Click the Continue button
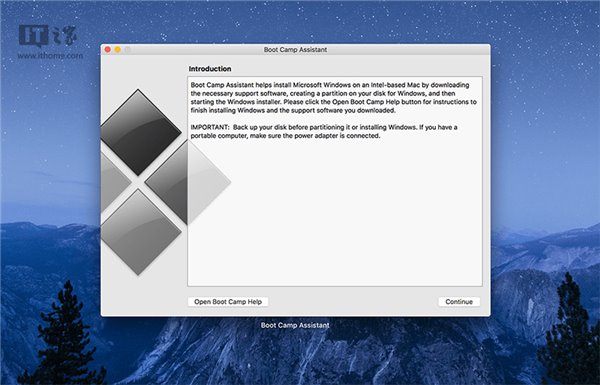The width and height of the screenshot is (600, 385). [459, 302]
